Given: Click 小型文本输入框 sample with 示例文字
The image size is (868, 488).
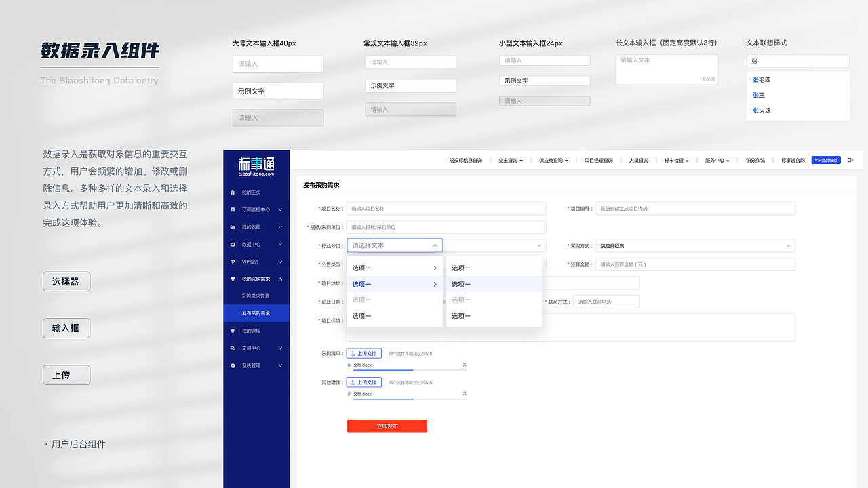Looking at the screenshot, I should [x=545, y=81].
